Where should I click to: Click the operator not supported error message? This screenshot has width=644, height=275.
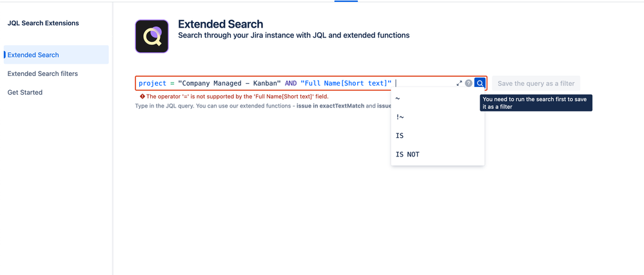[237, 97]
